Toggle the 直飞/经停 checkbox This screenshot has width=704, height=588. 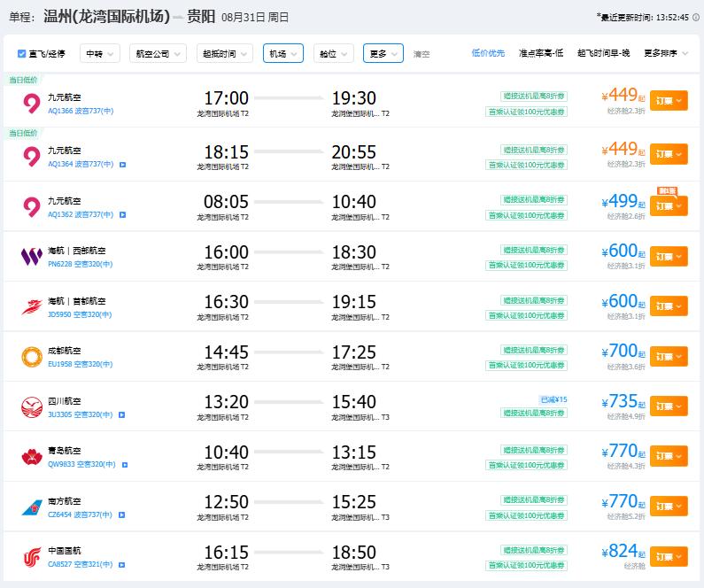[x=21, y=54]
